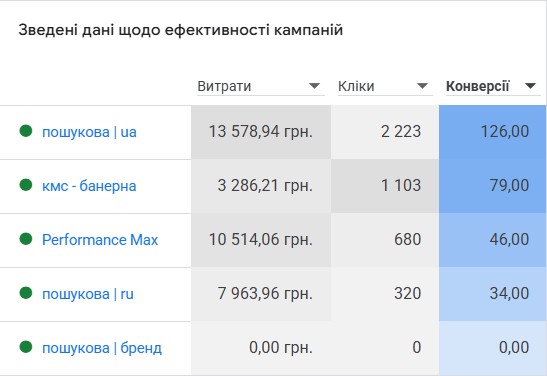
Task: Open the Конверсії column dropdown arrow
Action: [530, 86]
